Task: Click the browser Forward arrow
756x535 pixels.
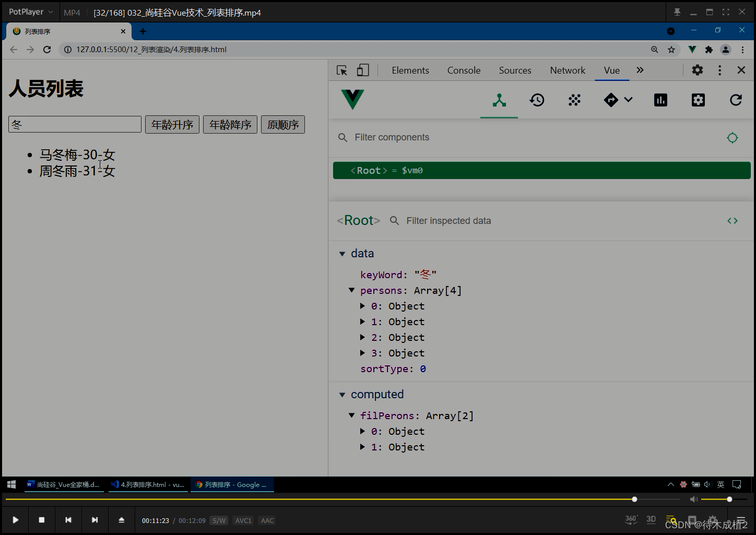Action: [30, 50]
